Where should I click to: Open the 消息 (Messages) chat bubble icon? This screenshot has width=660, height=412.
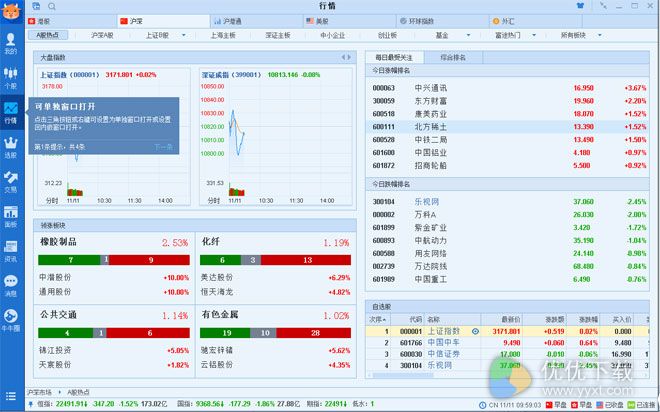coord(11,286)
